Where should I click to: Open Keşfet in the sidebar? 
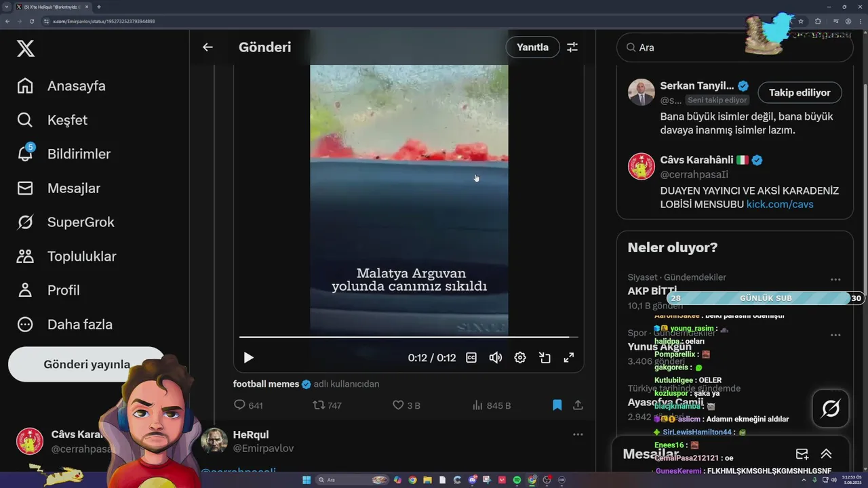[53, 120]
